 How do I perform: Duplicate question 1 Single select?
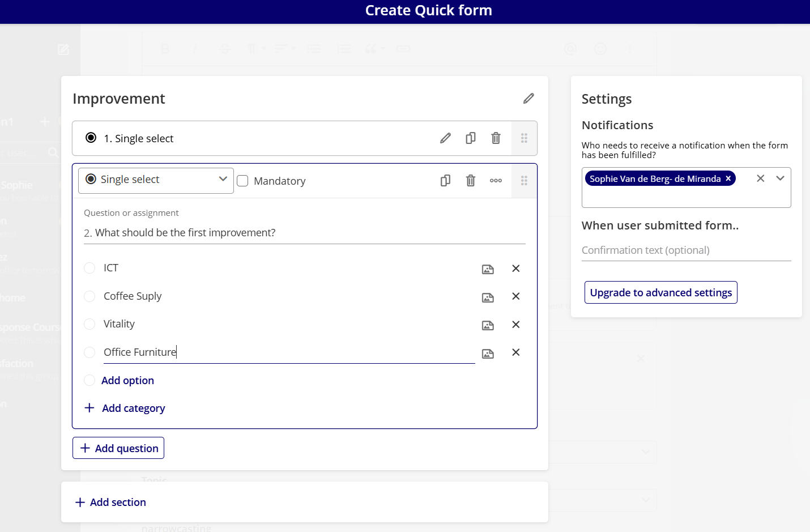(471, 138)
